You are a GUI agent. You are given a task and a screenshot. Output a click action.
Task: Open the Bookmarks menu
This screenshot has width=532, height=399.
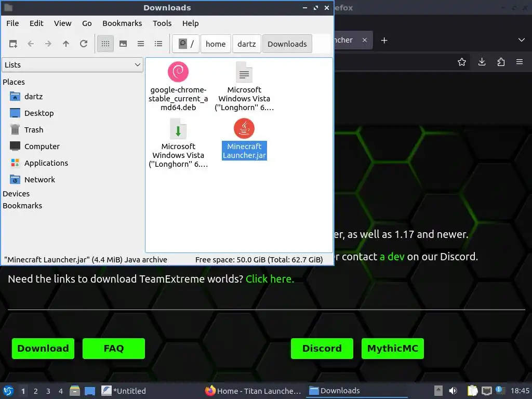pos(122,23)
